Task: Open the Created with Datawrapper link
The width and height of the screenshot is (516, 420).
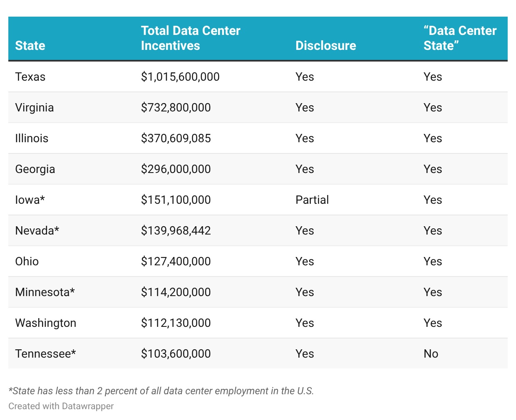Action: pos(61,406)
